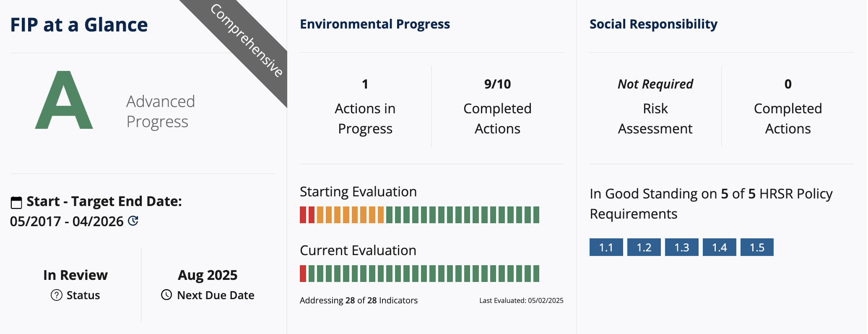
Task: Open the Environmental Progress heading
Action: (375, 24)
